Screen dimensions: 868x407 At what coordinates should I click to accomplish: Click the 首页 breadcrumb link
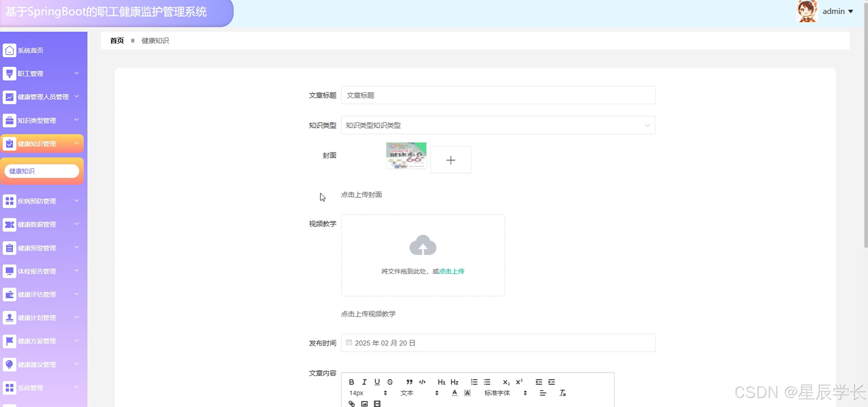point(116,40)
